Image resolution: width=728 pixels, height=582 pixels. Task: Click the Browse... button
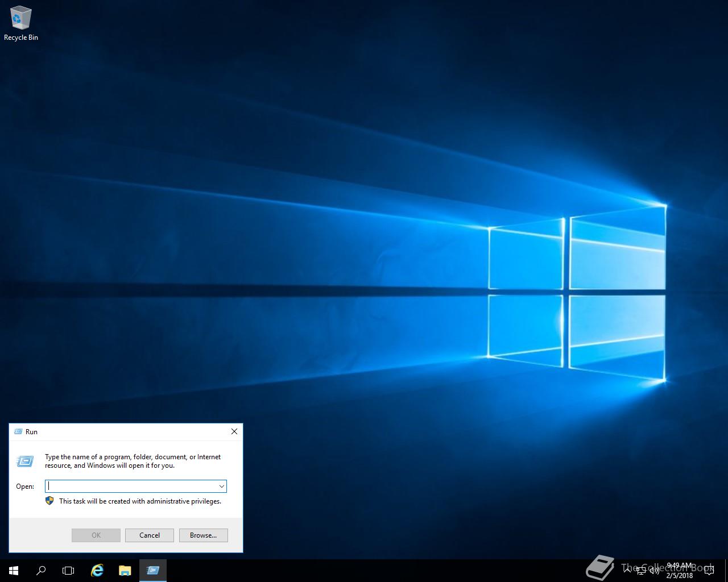tap(204, 535)
